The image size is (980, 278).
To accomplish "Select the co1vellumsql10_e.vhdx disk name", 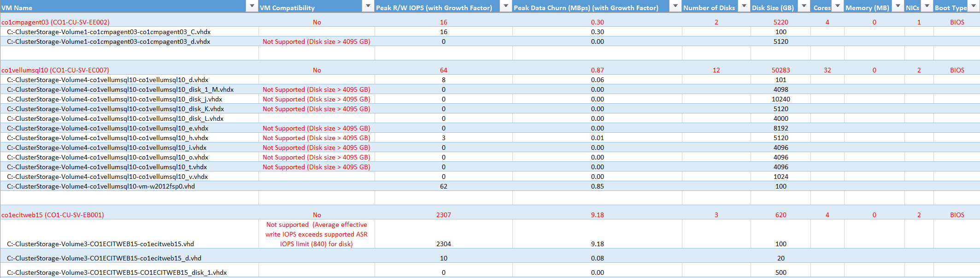I will [108, 128].
